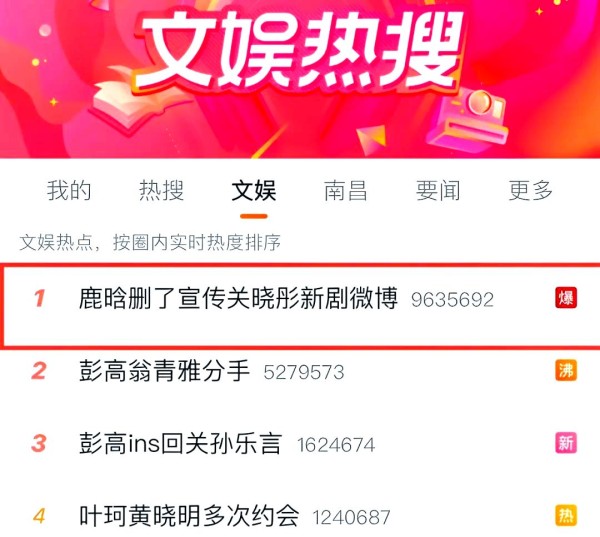Tap the red 爆 badge icon

pos(566,298)
